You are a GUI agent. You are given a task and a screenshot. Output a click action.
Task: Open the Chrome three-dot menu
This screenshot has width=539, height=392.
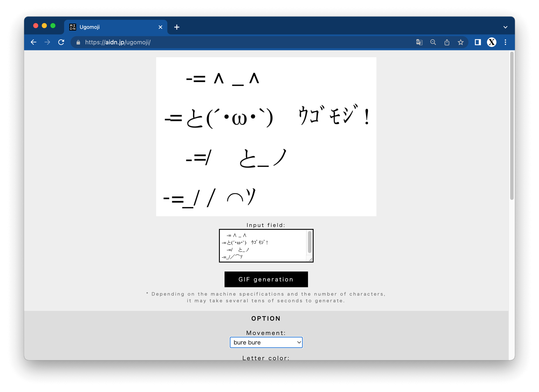click(505, 42)
